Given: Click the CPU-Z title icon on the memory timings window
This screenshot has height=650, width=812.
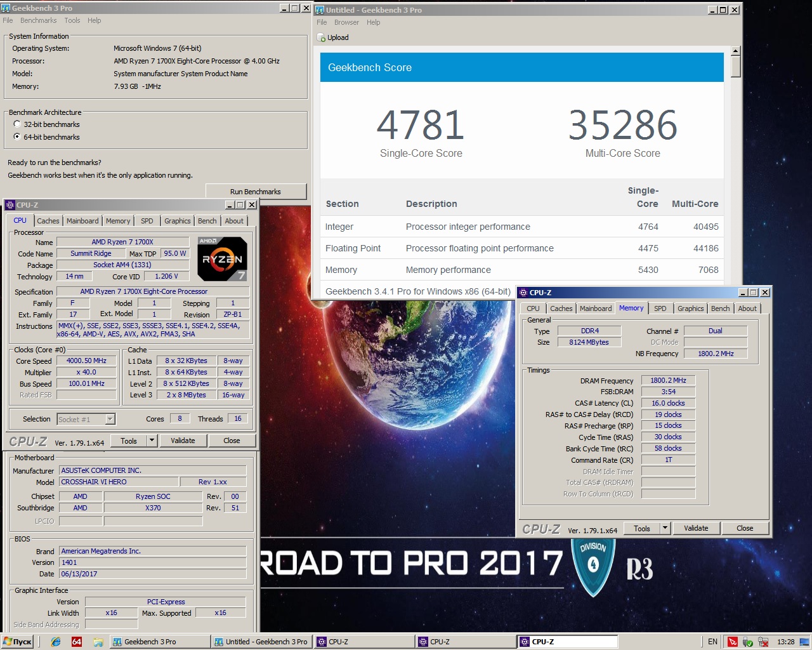Looking at the screenshot, I should pos(523,292).
